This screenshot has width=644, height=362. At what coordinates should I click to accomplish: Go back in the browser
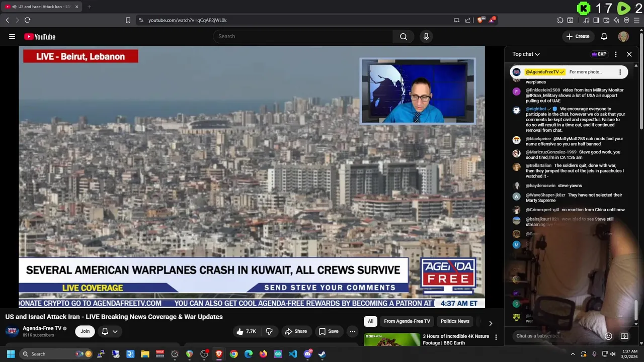tap(7, 20)
